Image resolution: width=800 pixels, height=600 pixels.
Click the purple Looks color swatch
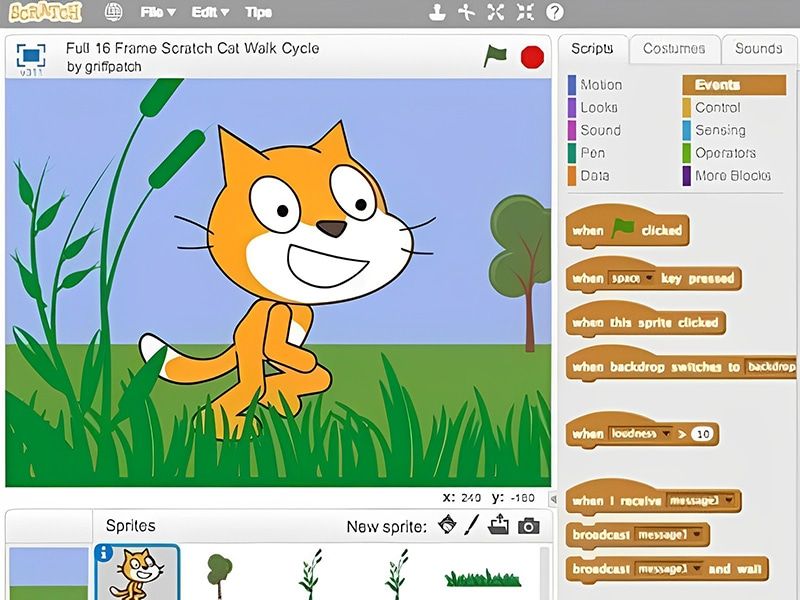coord(572,107)
